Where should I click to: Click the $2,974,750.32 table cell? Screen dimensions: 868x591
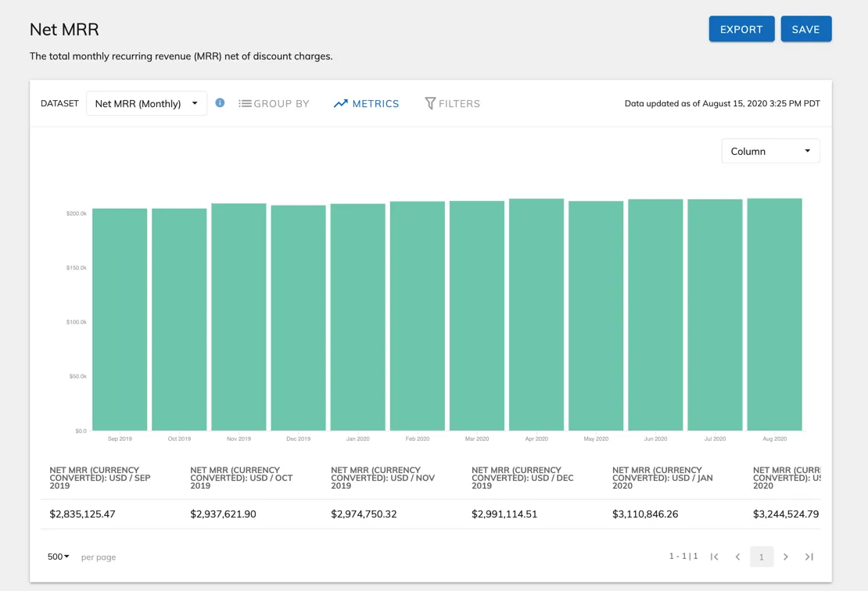click(364, 514)
